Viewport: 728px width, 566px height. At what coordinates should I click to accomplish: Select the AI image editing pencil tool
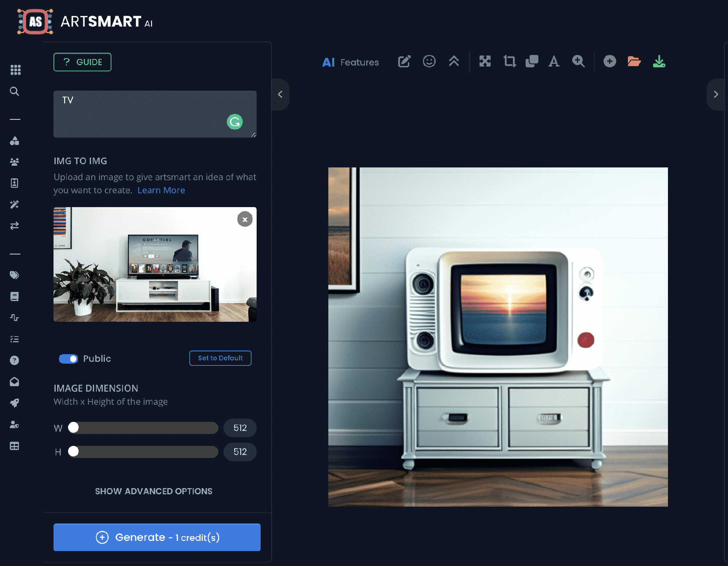coord(404,62)
